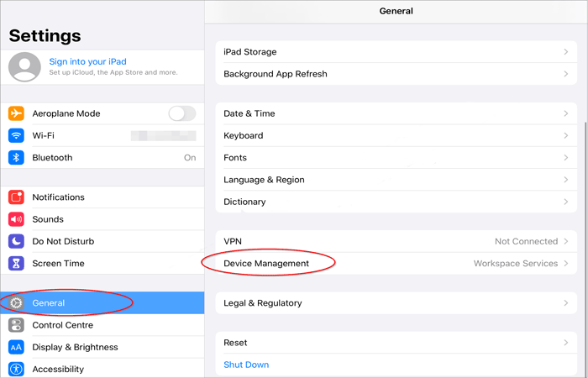Tap the Display & Brightness AA icon

(16, 347)
